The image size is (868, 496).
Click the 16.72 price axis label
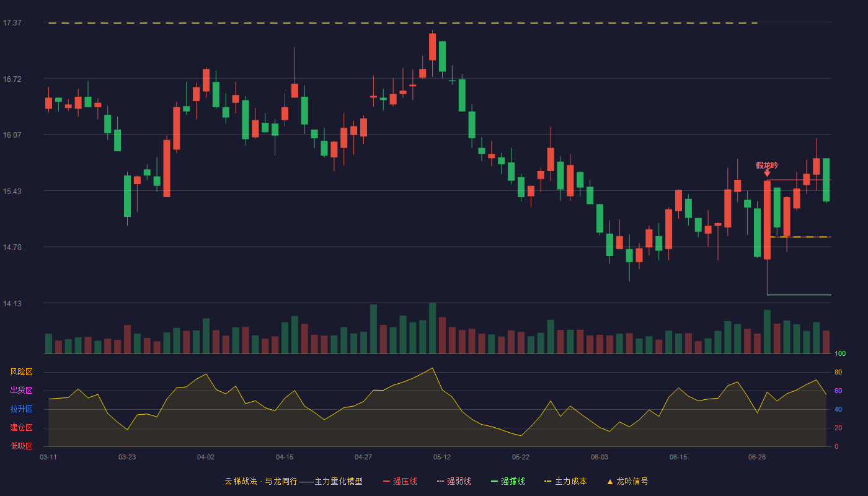[x=12, y=79]
